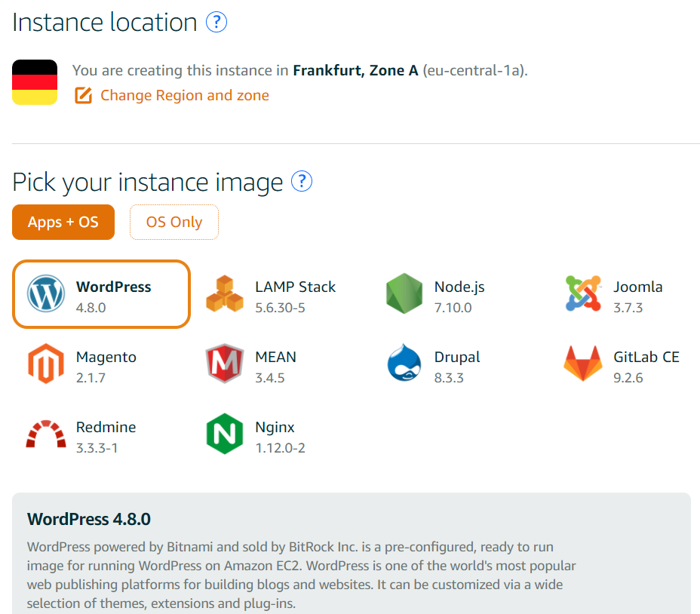Click the German flag icon
Image resolution: width=700 pixels, height=614 pixels.
click(x=35, y=82)
